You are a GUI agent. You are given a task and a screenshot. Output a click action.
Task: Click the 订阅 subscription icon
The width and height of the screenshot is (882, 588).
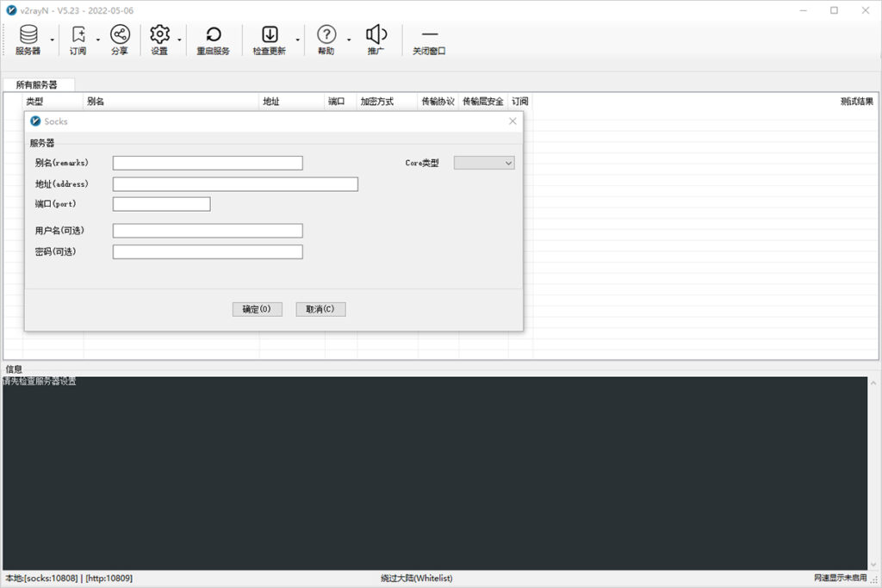tap(78, 34)
